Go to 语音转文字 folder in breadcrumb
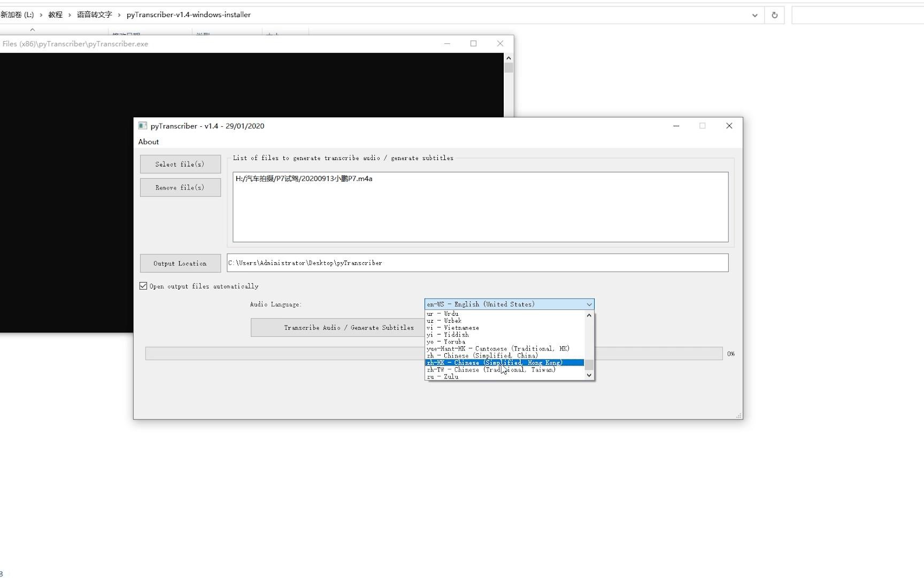This screenshot has height=578, width=924. click(x=94, y=15)
